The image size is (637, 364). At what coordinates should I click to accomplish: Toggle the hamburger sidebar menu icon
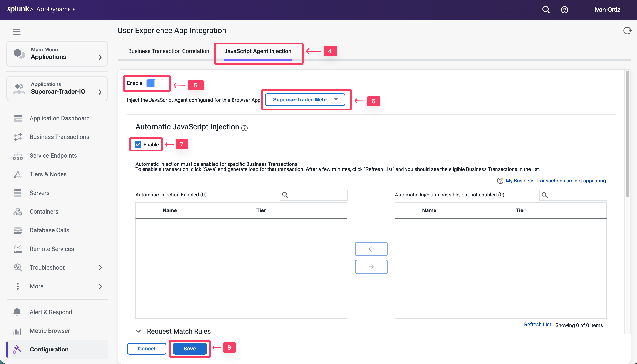[x=17, y=32]
